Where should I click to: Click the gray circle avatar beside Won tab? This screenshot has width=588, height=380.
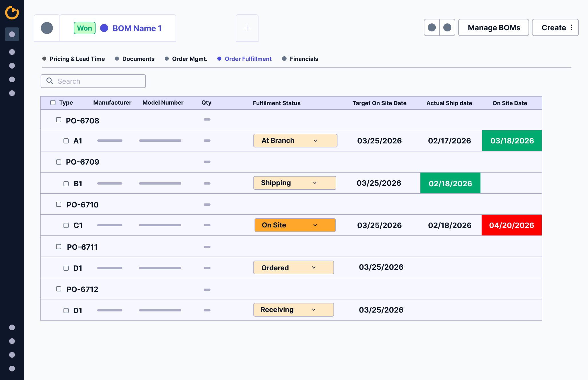[47, 28]
